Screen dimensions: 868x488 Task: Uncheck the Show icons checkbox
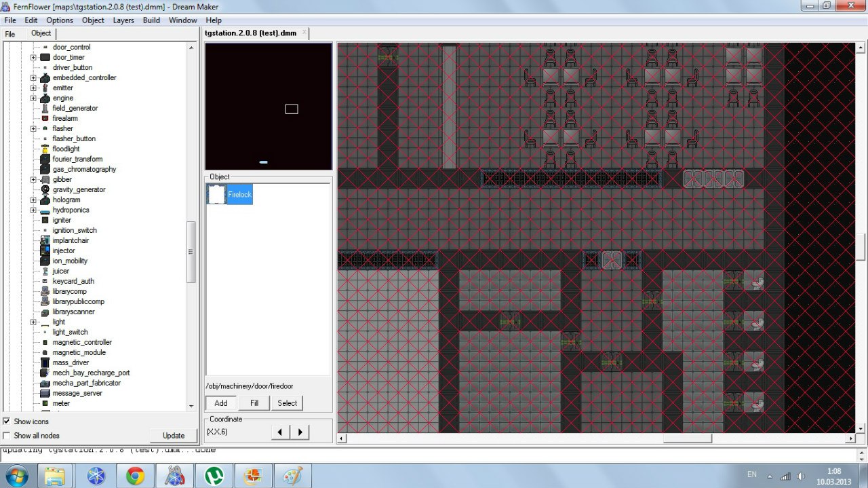(x=7, y=421)
